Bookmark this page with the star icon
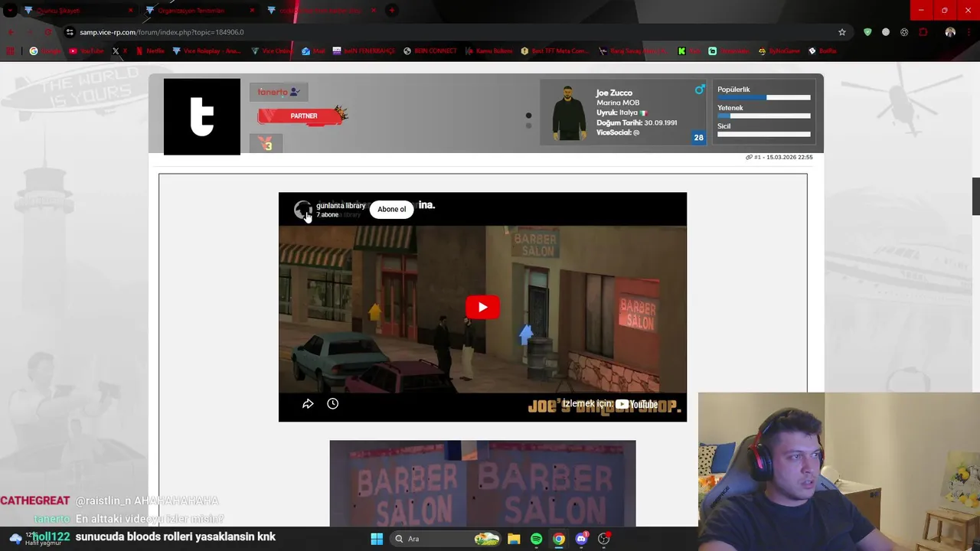Viewport: 980px width, 551px height. pos(842,32)
